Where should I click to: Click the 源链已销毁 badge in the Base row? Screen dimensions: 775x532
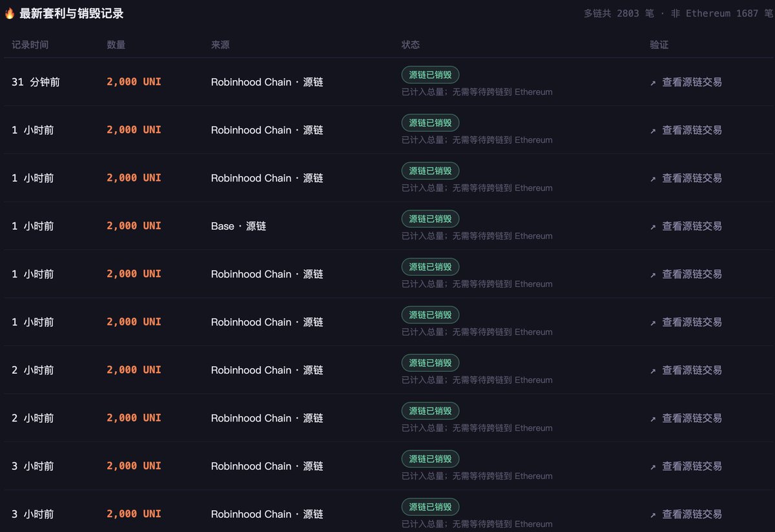pyautogui.click(x=430, y=219)
